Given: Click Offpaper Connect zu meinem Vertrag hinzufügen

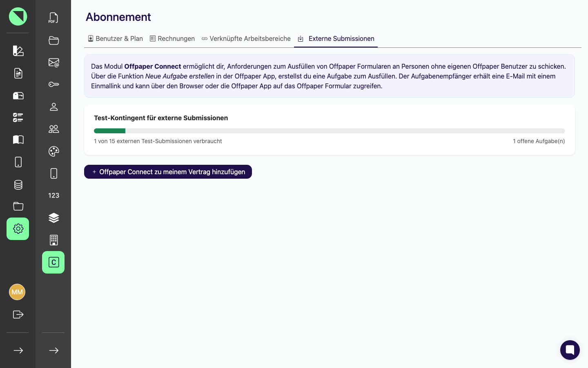Looking at the screenshot, I should click(x=168, y=172).
